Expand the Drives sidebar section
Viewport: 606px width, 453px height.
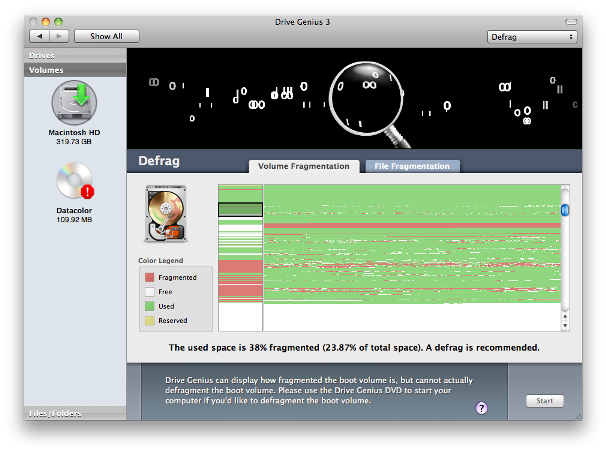(x=75, y=56)
